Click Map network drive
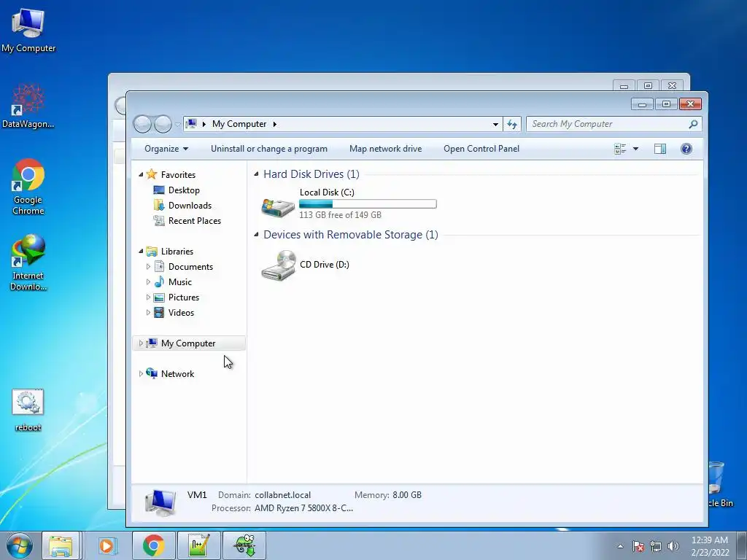The height and width of the screenshot is (560, 747). point(385,149)
